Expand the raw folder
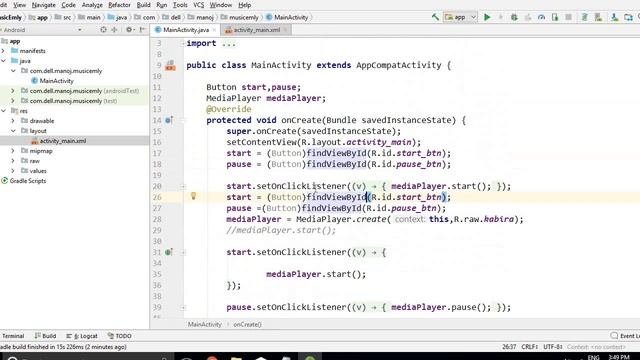Screen dimensions: 640x360 tap(13, 161)
